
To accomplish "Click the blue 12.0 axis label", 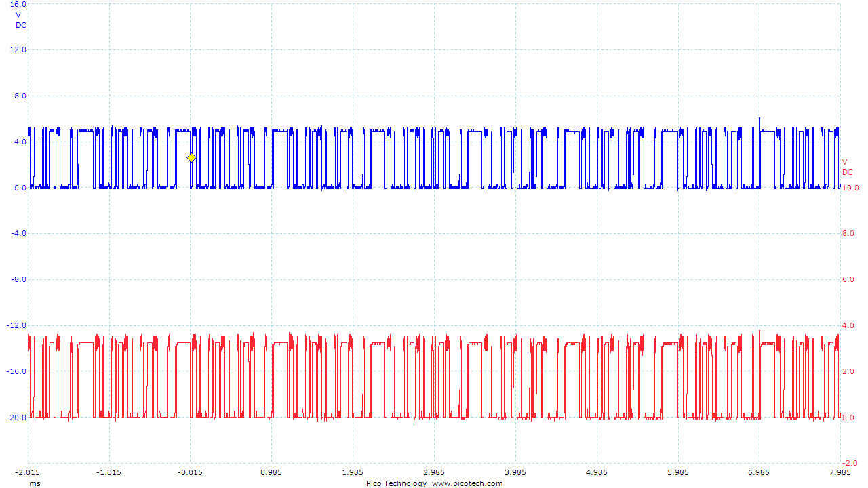I will (18, 49).
